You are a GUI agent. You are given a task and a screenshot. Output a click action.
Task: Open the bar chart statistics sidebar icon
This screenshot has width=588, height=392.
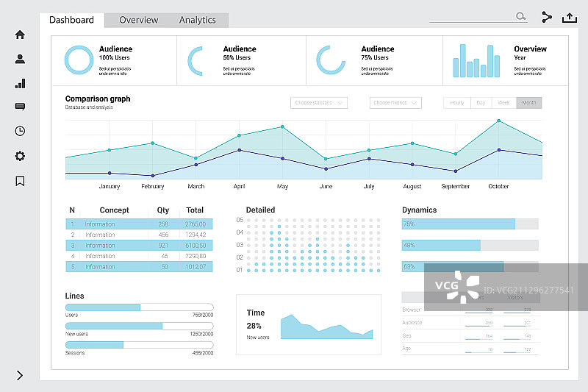20,84
